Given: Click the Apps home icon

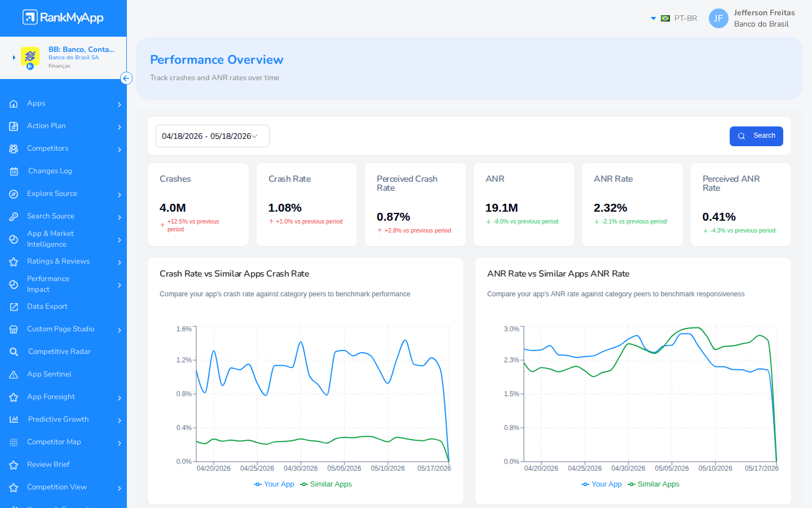Looking at the screenshot, I should [14, 104].
